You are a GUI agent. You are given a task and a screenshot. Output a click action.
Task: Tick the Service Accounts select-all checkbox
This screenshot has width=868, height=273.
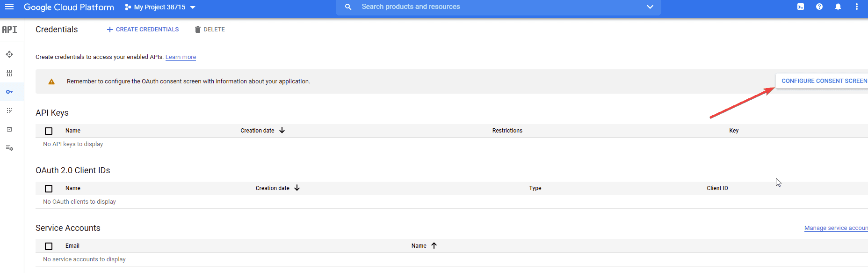coord(49,246)
